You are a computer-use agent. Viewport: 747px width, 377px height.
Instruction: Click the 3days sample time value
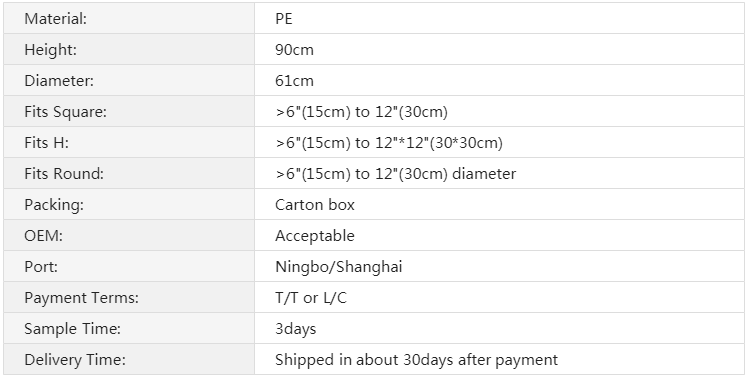pos(295,328)
